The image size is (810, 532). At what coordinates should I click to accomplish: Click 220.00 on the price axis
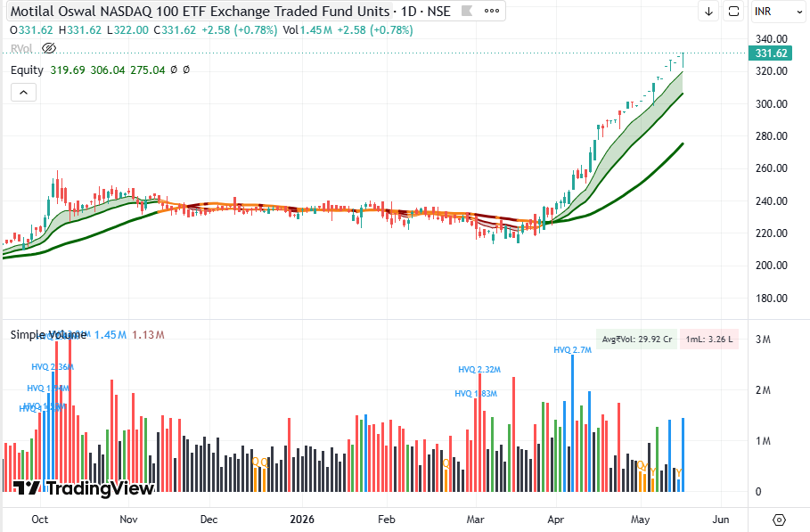point(772,233)
